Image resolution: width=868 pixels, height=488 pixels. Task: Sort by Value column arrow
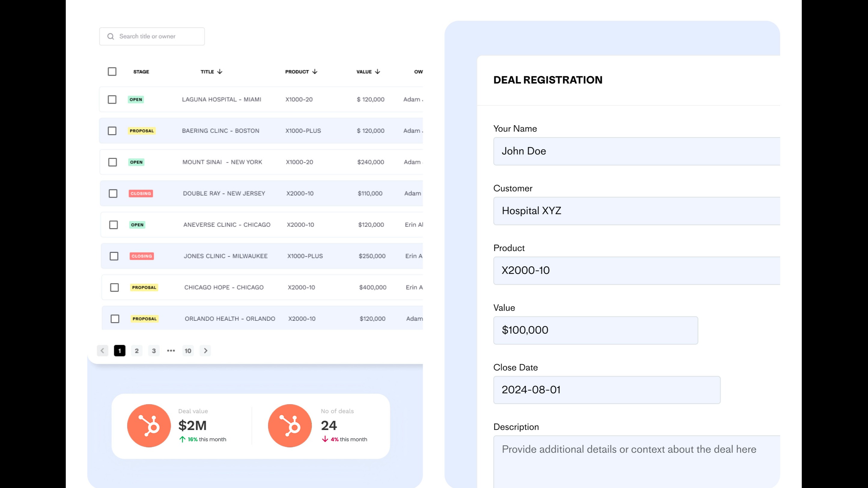click(x=378, y=71)
